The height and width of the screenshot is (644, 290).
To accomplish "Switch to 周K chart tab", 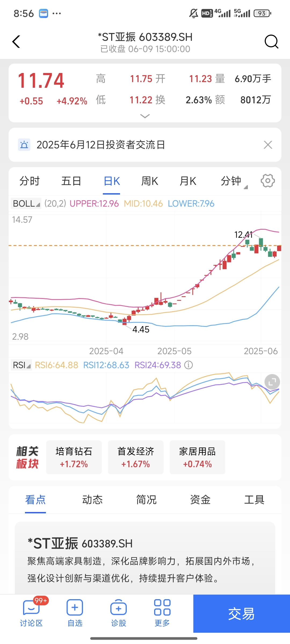I will 150,181.
